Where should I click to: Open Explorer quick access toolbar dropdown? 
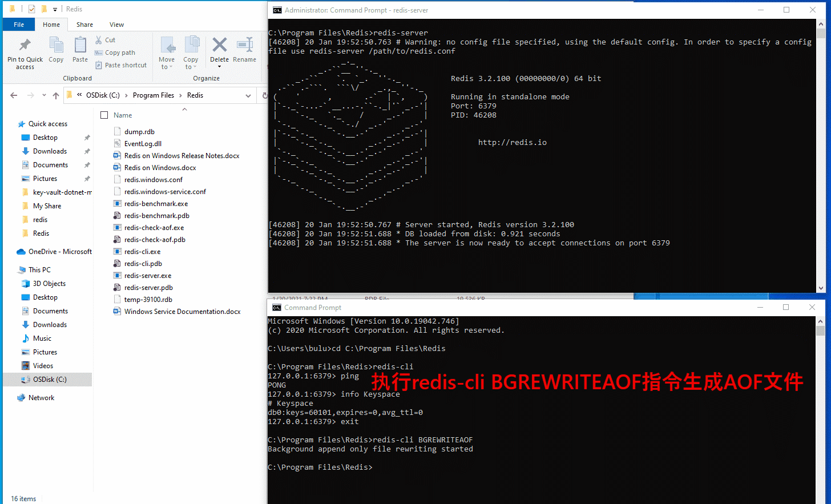pos(55,9)
